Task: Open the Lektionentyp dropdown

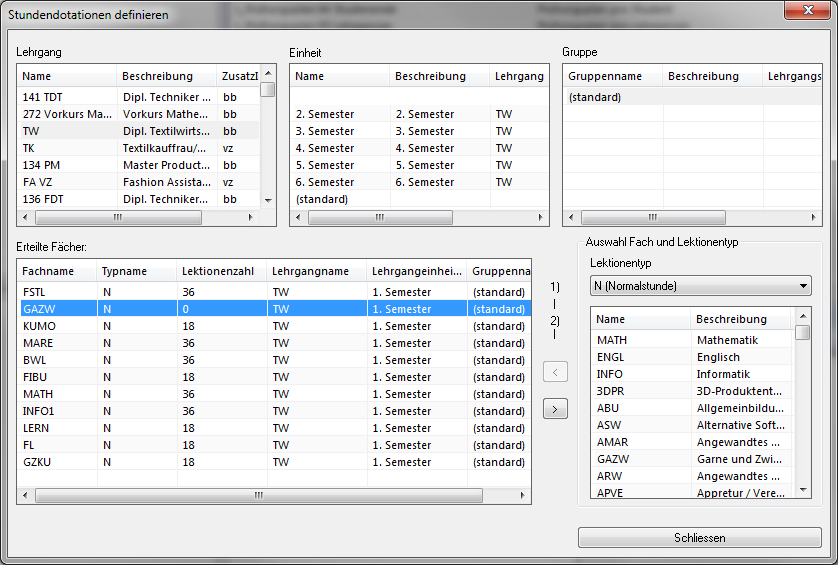Action: [700, 287]
